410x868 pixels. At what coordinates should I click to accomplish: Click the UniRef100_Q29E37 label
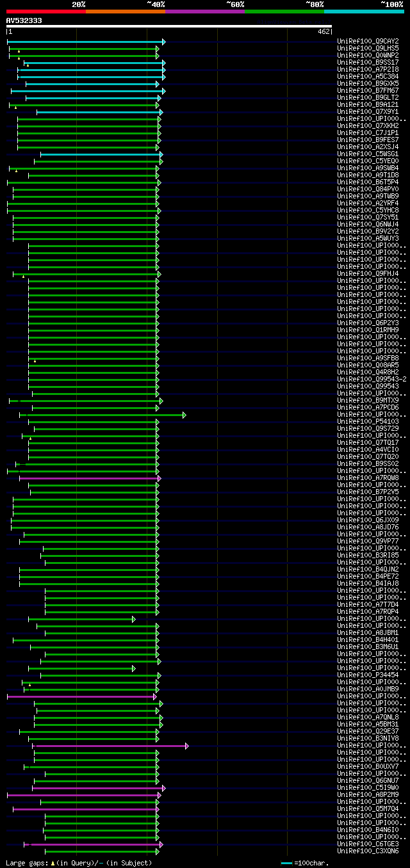[368, 732]
